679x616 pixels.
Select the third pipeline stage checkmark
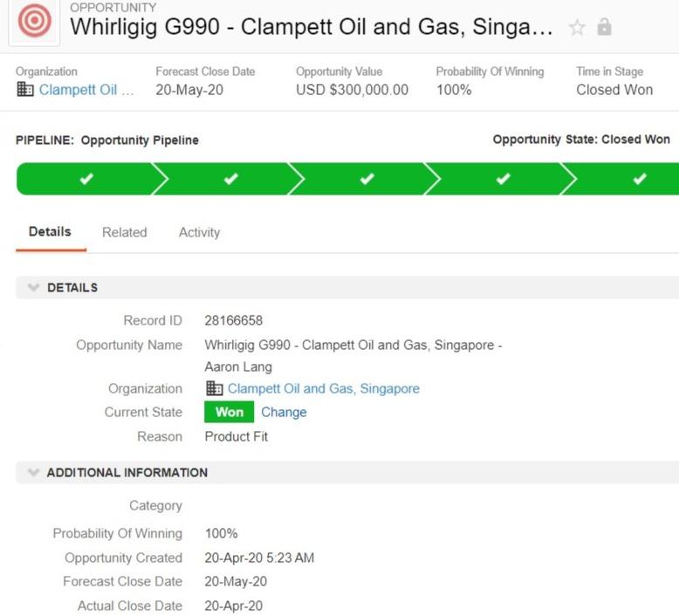click(x=367, y=178)
